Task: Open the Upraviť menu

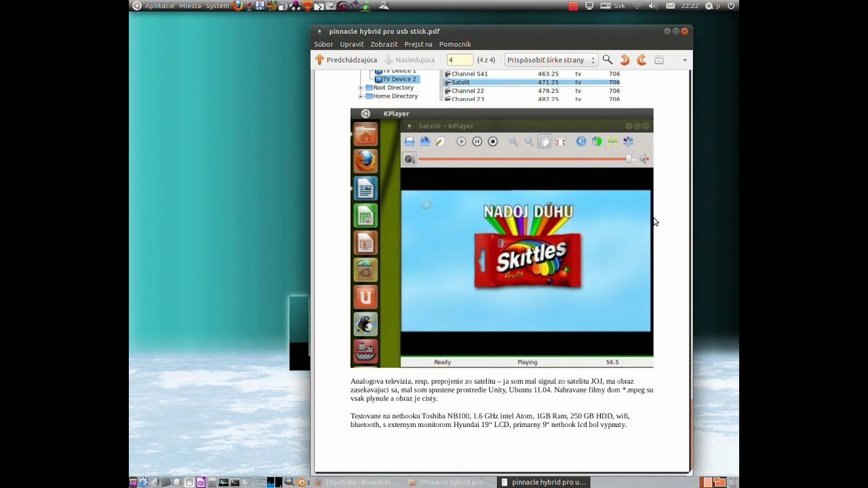Action: pos(352,44)
